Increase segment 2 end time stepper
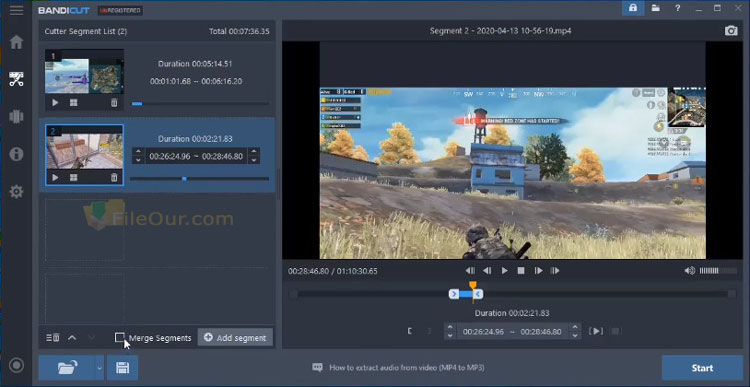Viewport: 750px width, 387px height. (x=254, y=152)
